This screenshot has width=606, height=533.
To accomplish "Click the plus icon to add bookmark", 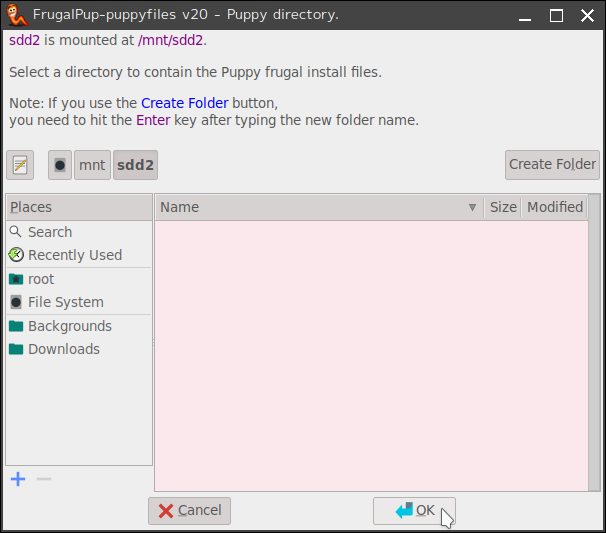I will coord(18,479).
